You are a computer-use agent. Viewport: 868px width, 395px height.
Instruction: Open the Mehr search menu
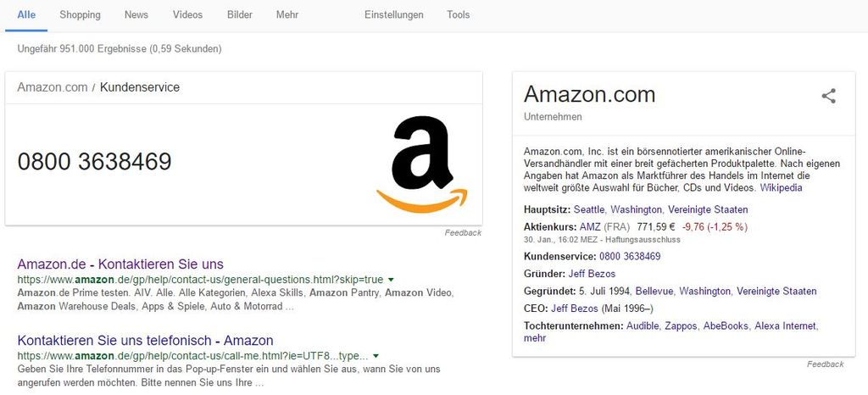click(287, 14)
